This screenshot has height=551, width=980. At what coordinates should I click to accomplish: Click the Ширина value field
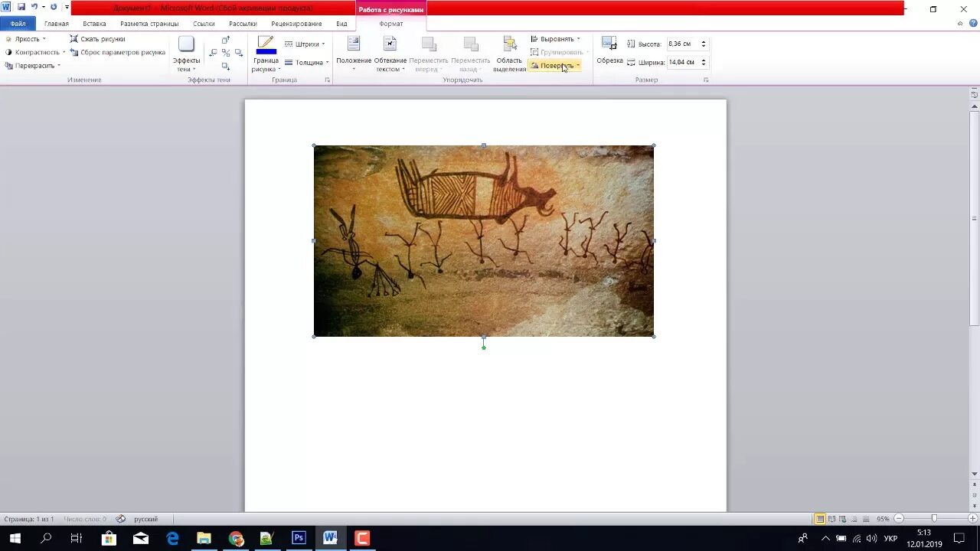pyautogui.click(x=682, y=63)
